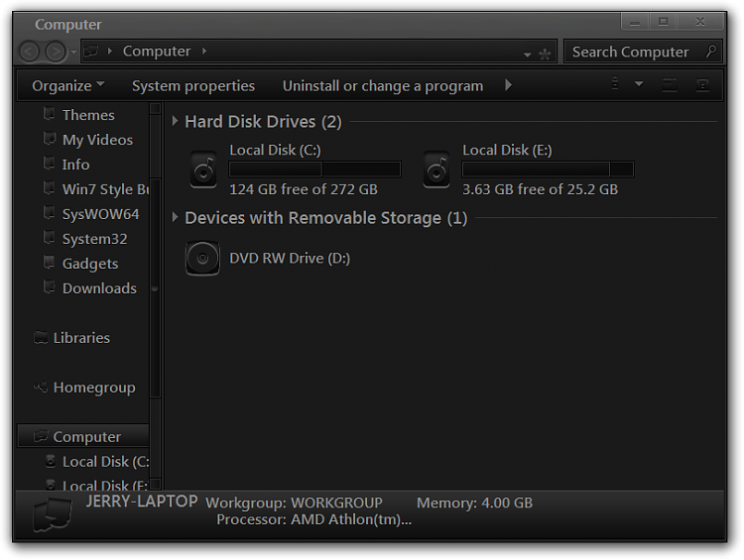Open My Videos in favorites
This screenshot has height=560, width=744.
pos(98,140)
